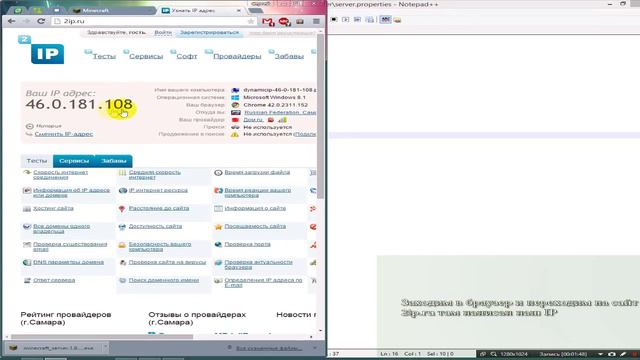Open 'Поиск доменного имени' link
Image resolution: width=640 pixels, height=360 pixels.
[164, 280]
